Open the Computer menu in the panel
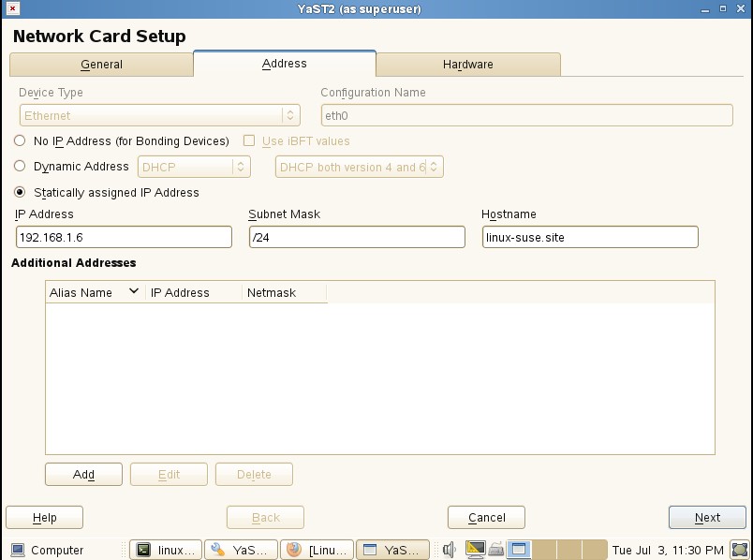The height and width of the screenshot is (560, 753). point(47,550)
